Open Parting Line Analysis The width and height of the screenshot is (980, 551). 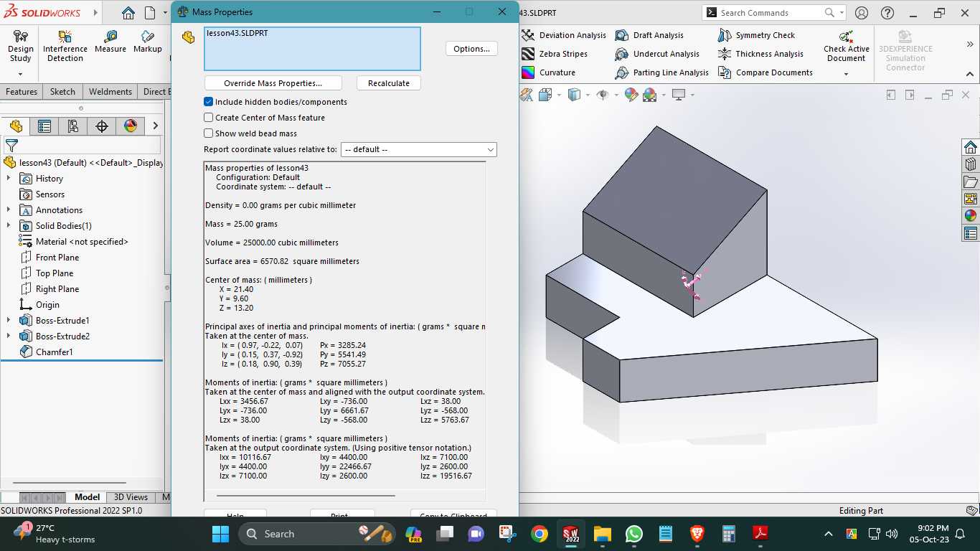click(x=662, y=72)
